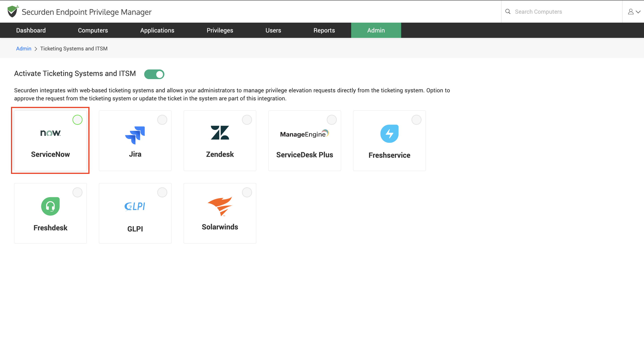Select the GLPI radio button
The height and width of the screenshot is (363, 644).
(x=162, y=192)
